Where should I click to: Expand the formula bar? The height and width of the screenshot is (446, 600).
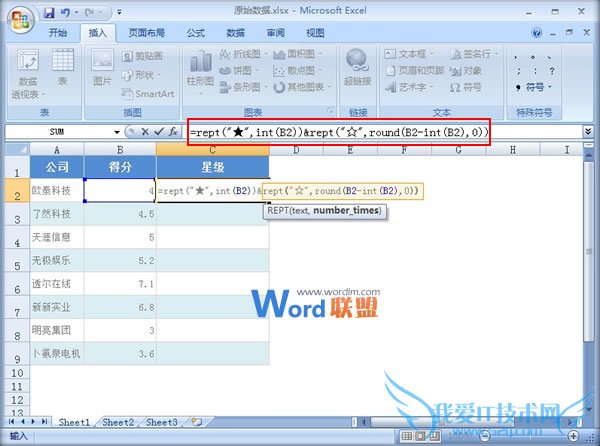588,132
